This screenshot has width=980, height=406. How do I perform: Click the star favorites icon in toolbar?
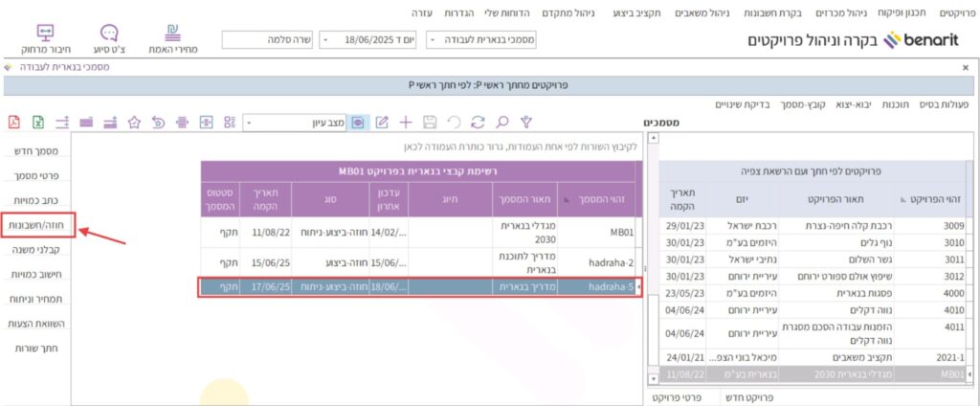134,123
